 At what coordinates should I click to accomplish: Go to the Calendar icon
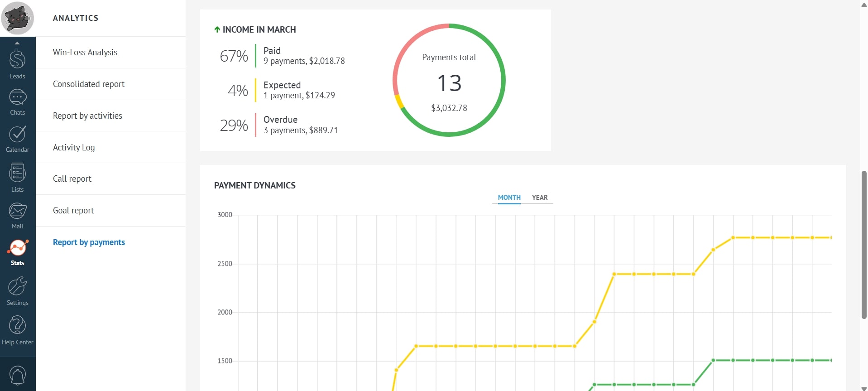click(17, 135)
